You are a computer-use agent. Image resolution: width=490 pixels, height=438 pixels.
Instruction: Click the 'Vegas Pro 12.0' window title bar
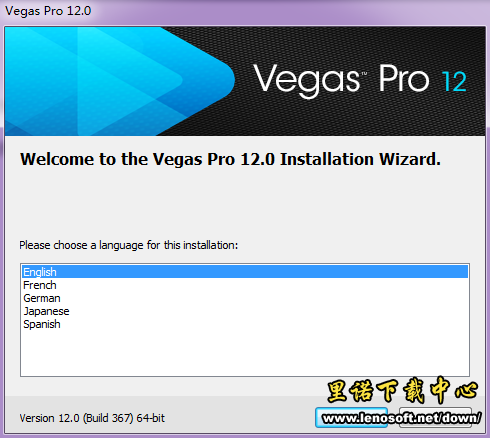[245, 11]
